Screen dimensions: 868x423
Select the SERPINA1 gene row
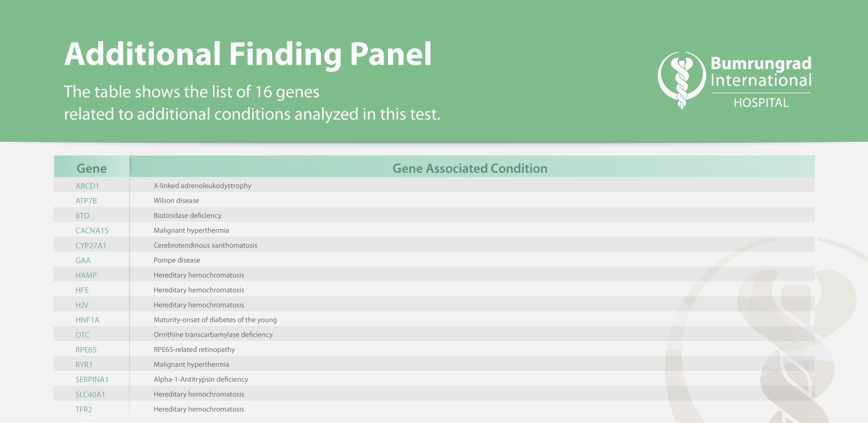[92, 380]
